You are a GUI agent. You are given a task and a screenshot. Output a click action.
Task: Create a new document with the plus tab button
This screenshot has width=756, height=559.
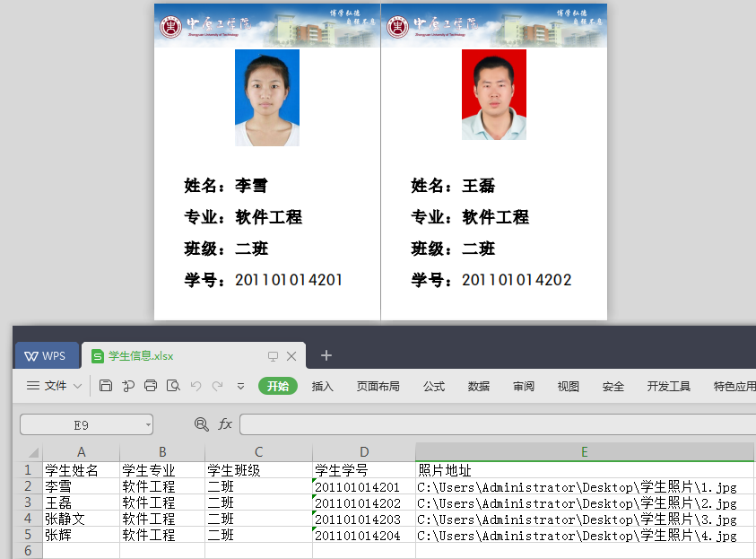pos(326,355)
